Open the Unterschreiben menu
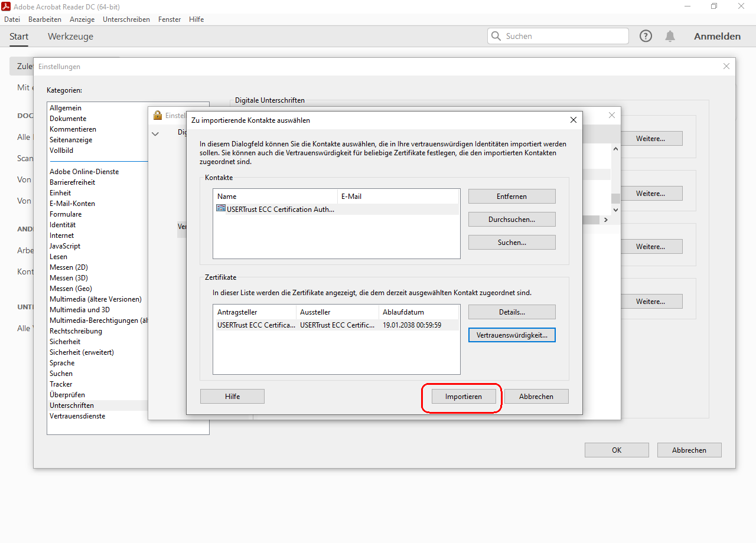756x543 pixels. tap(126, 19)
